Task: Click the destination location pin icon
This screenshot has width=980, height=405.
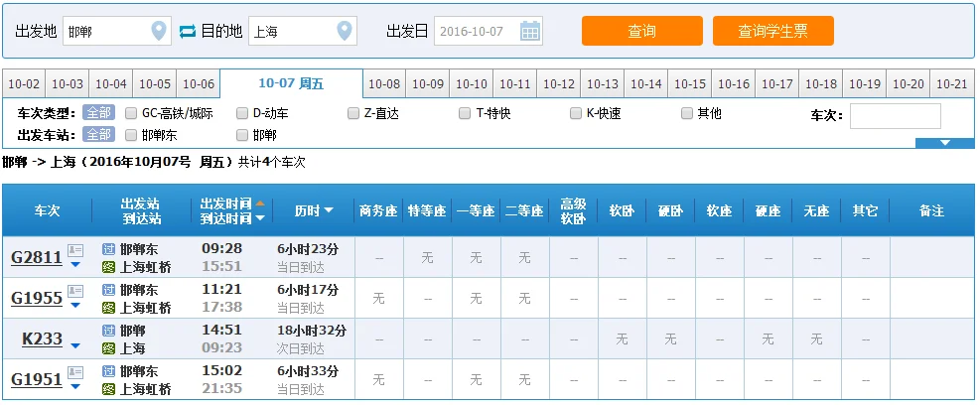Action: click(x=345, y=31)
